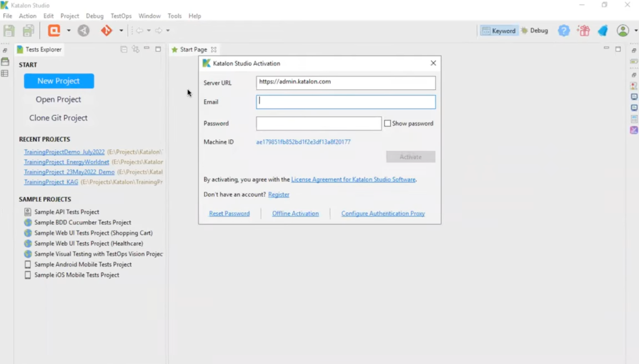Click Configure Authentication Proxy link
Viewport: 639px width, 364px height.
click(x=383, y=214)
